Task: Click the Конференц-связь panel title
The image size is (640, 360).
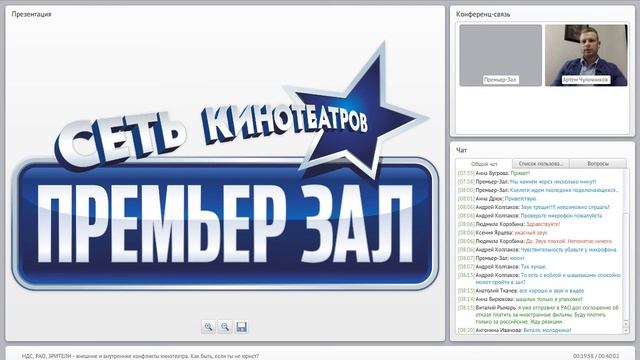Action: (x=483, y=14)
